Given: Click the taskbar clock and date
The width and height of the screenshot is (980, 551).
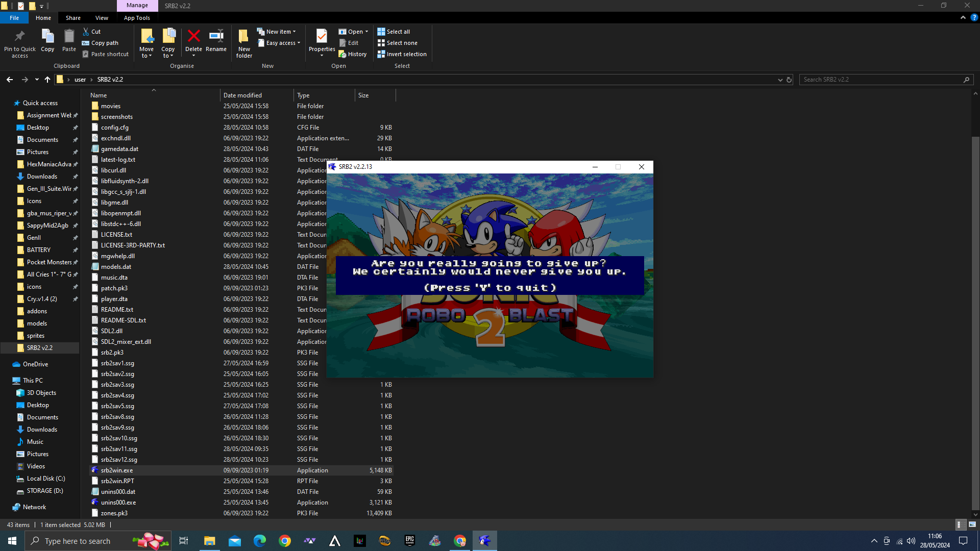Looking at the screenshot, I should 935,541.
